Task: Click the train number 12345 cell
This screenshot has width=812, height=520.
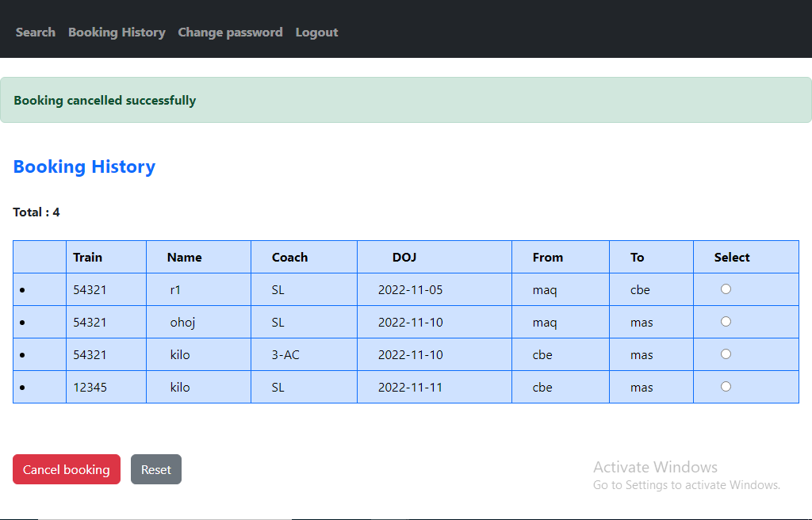Action: (90, 387)
